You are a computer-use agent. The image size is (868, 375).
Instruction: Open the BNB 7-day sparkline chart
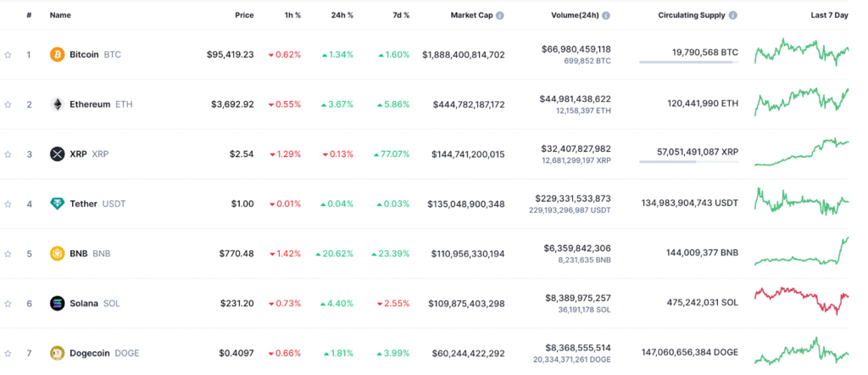801,253
